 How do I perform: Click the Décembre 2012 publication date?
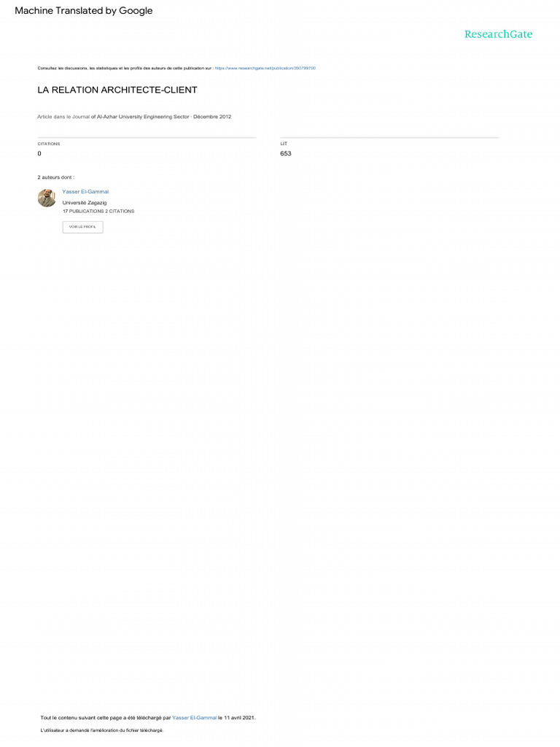212,117
